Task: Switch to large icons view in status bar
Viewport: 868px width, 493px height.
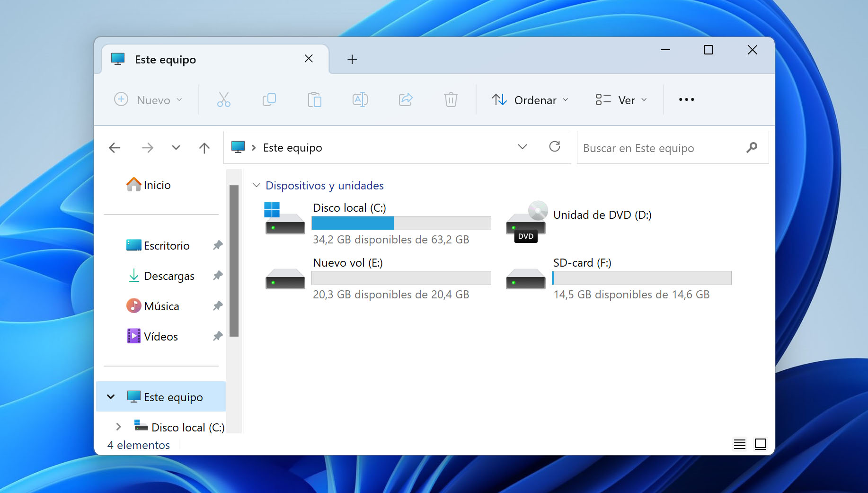Action: tap(760, 444)
